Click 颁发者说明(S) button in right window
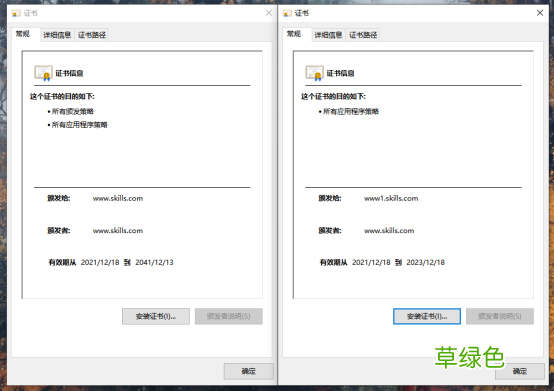 500,316
